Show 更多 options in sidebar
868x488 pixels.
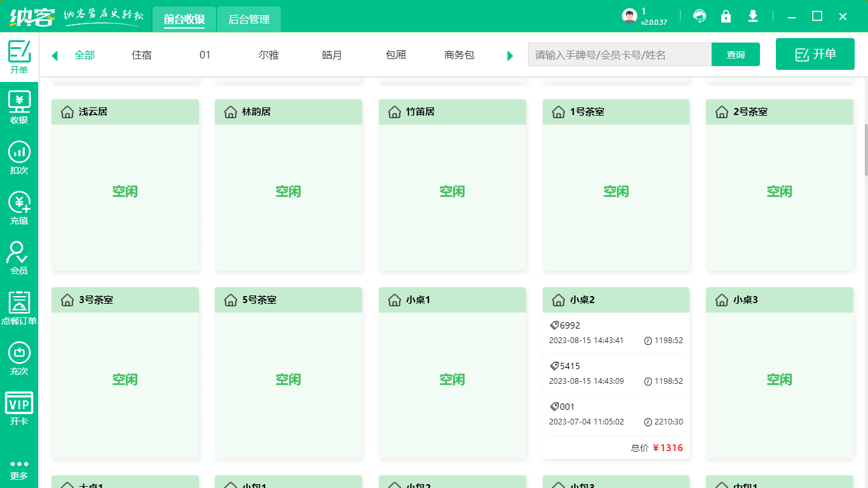point(19,470)
